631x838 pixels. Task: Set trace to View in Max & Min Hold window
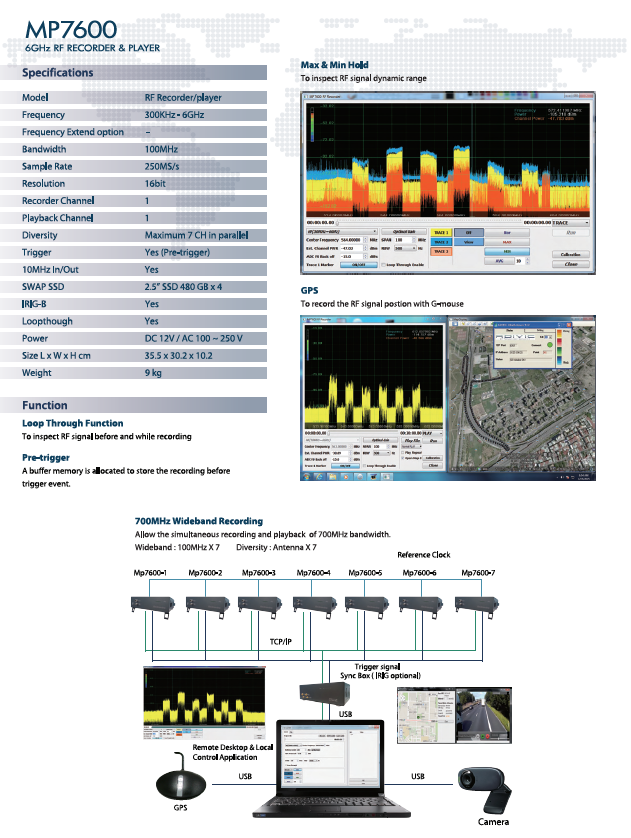[x=469, y=242]
